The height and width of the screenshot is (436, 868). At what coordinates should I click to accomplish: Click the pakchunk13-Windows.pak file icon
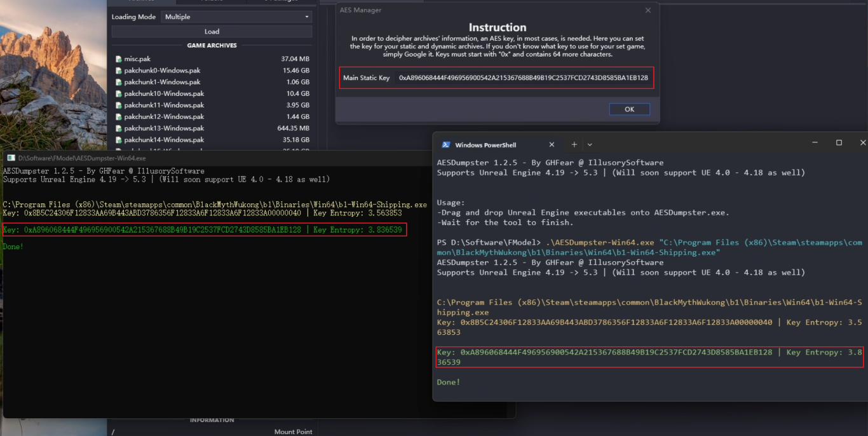click(118, 128)
